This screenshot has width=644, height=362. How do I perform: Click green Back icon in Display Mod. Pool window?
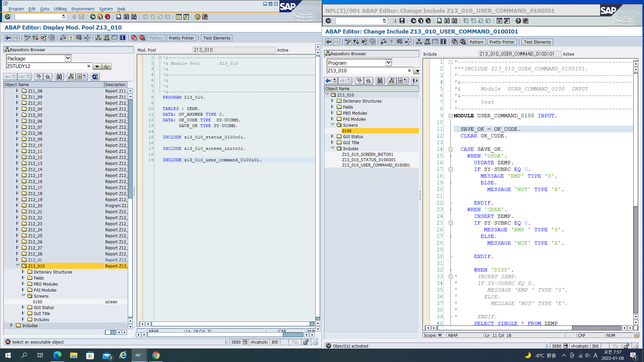pos(93,17)
